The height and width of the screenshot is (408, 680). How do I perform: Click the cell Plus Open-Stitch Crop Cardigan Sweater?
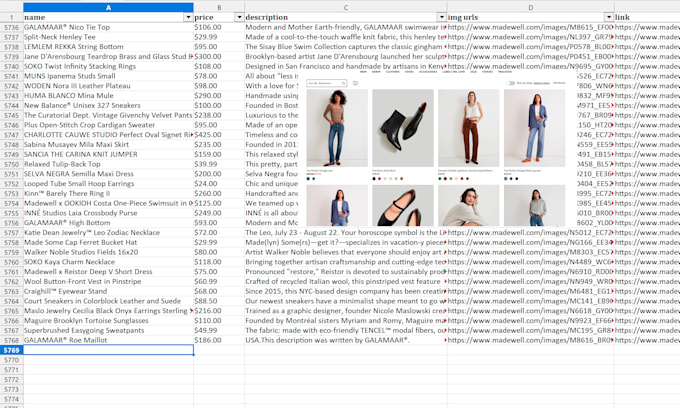point(108,125)
